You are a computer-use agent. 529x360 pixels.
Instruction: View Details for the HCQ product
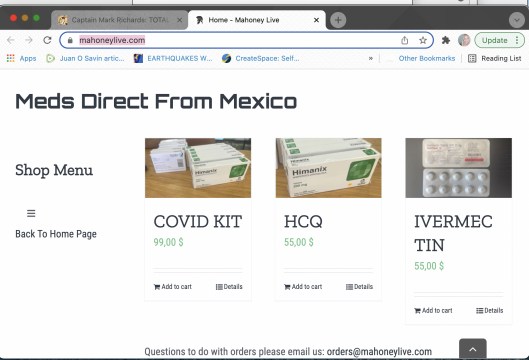359,287
